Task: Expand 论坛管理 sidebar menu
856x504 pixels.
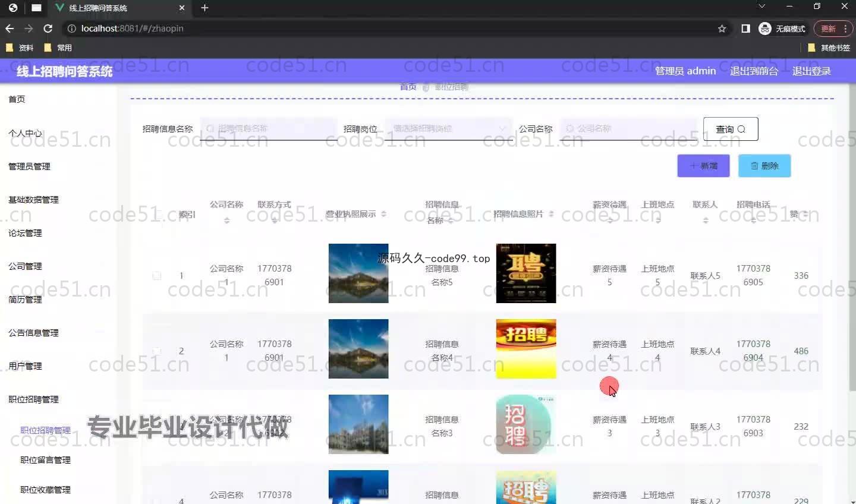Action: [25, 233]
